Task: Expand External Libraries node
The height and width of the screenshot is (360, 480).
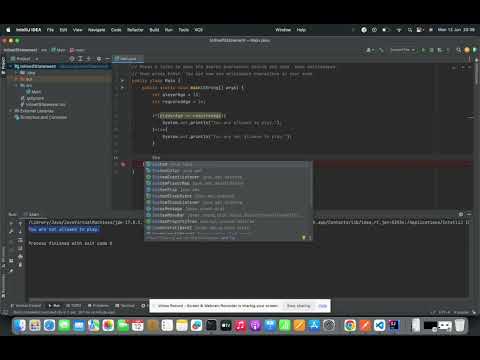Action: [x=11, y=111]
